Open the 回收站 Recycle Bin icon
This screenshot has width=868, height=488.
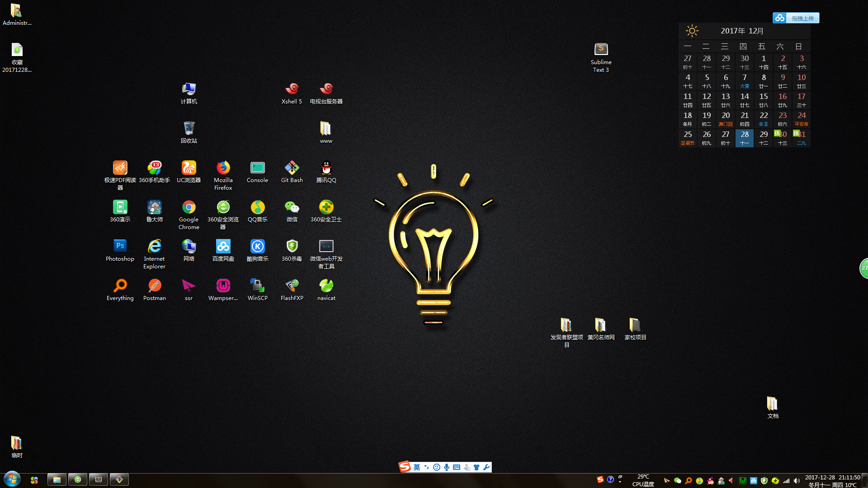click(189, 132)
